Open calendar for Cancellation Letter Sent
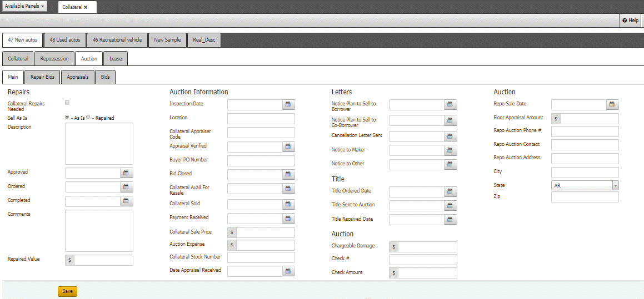The height and width of the screenshot is (299, 644). point(451,136)
